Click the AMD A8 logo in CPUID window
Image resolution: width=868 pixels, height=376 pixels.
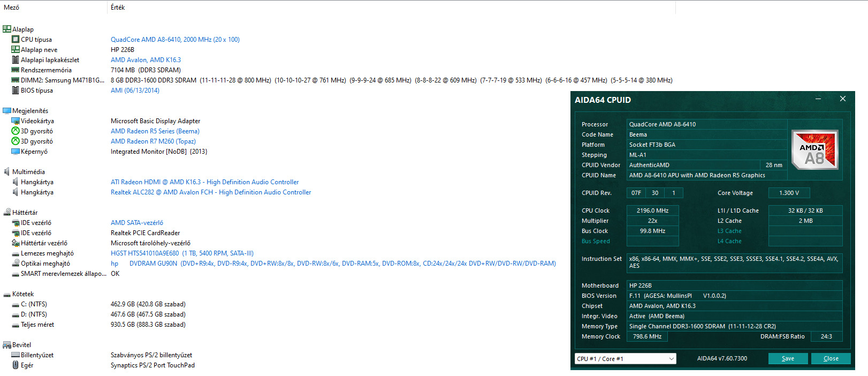point(814,150)
